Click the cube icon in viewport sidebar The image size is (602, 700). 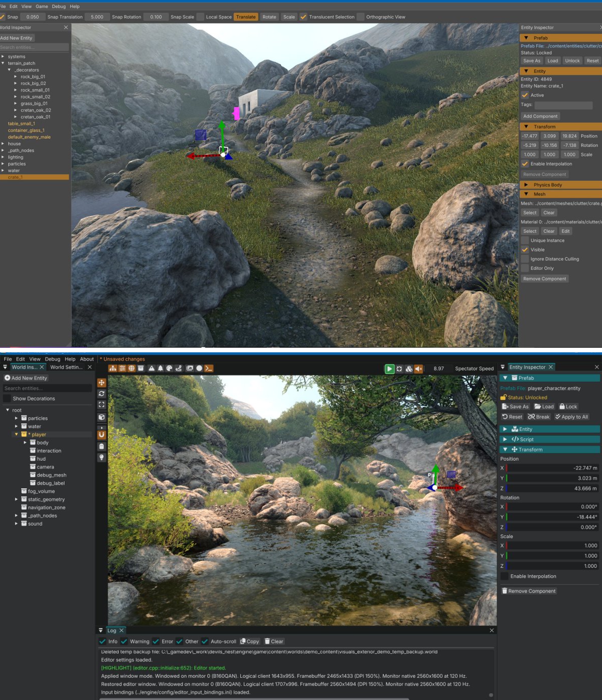click(101, 418)
